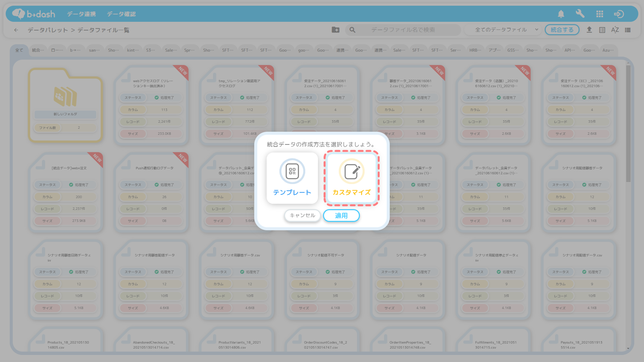This screenshot has height=362, width=644.
Task: Open the シナリオ用配信顧客データ card
Action: 579,192
